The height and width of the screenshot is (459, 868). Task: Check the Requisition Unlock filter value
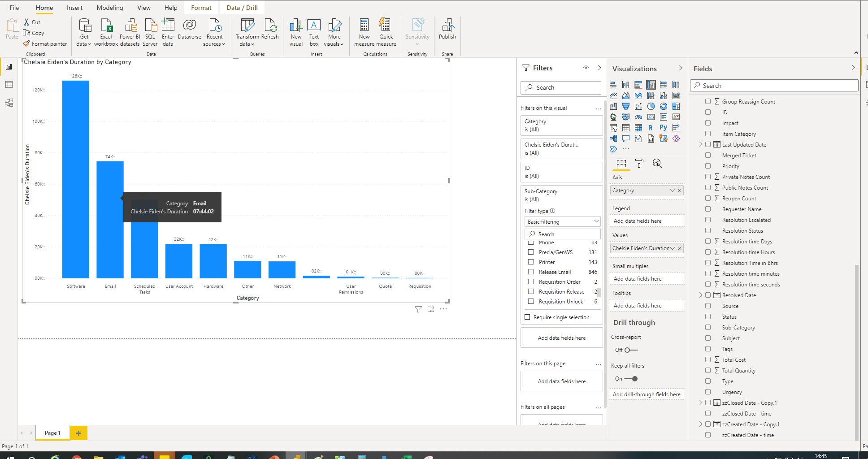pyautogui.click(x=531, y=302)
